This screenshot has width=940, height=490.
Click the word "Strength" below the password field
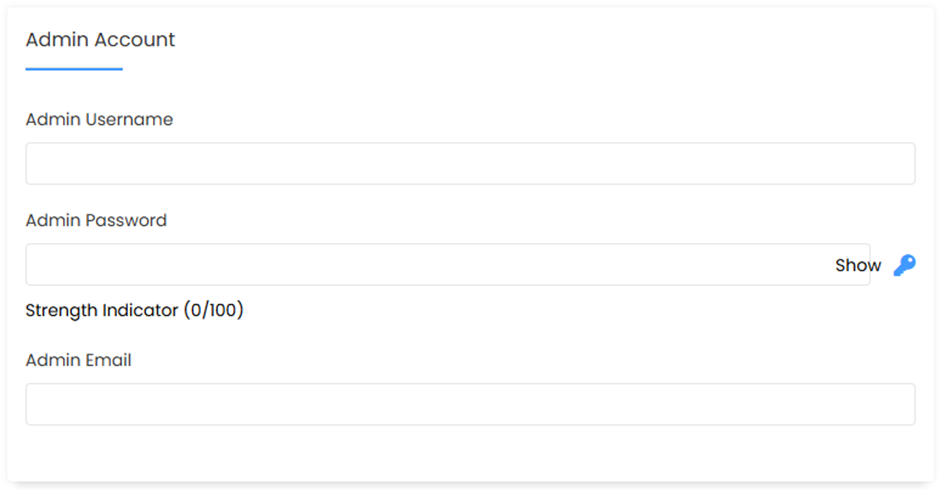pyautogui.click(x=61, y=310)
